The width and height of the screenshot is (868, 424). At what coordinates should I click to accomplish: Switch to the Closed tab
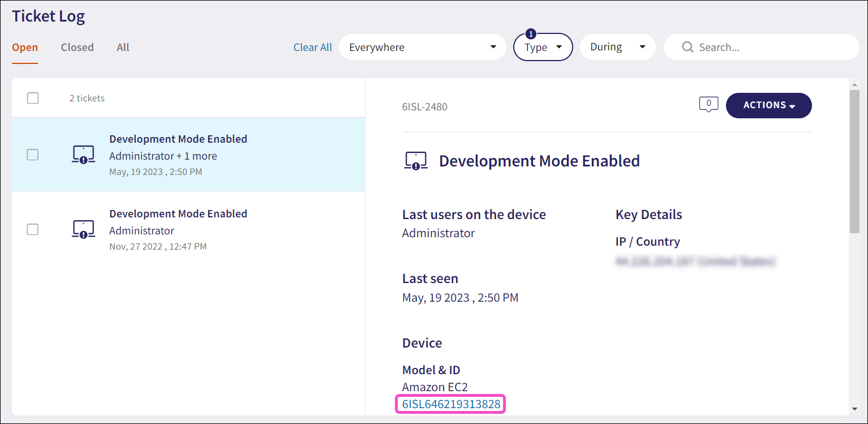tap(77, 48)
